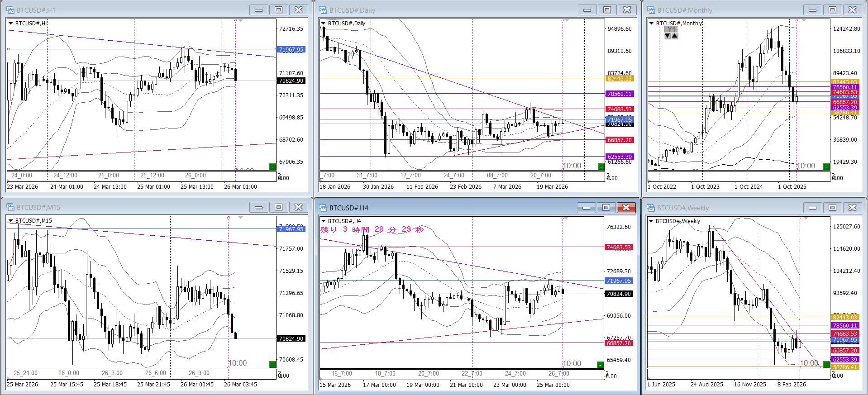Click the BTCUSD#,Daily window title icon
Screen dimensions: 868x395
tap(323, 10)
